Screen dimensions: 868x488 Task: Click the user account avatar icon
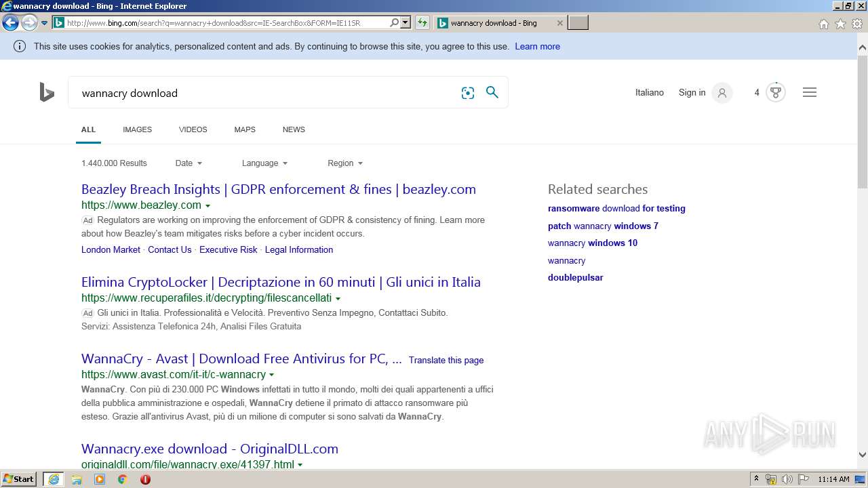tap(722, 93)
